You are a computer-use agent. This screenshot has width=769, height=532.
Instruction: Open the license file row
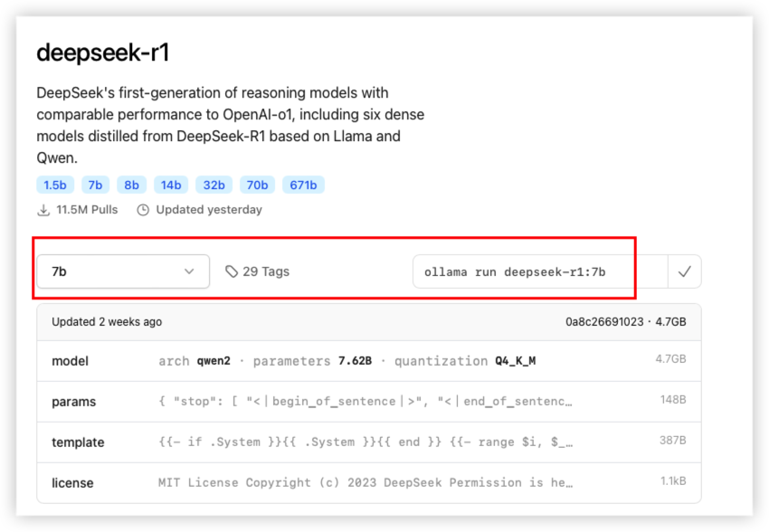(368, 483)
